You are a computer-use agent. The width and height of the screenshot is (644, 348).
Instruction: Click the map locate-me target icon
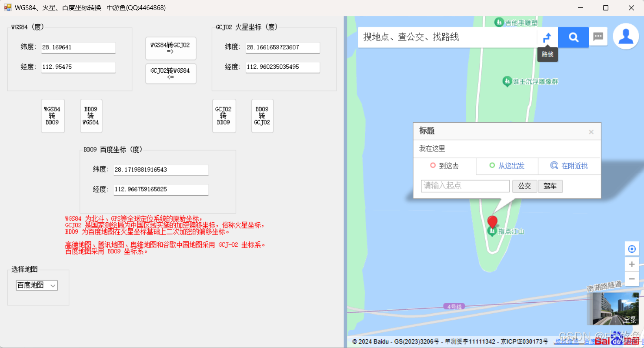pos(632,249)
